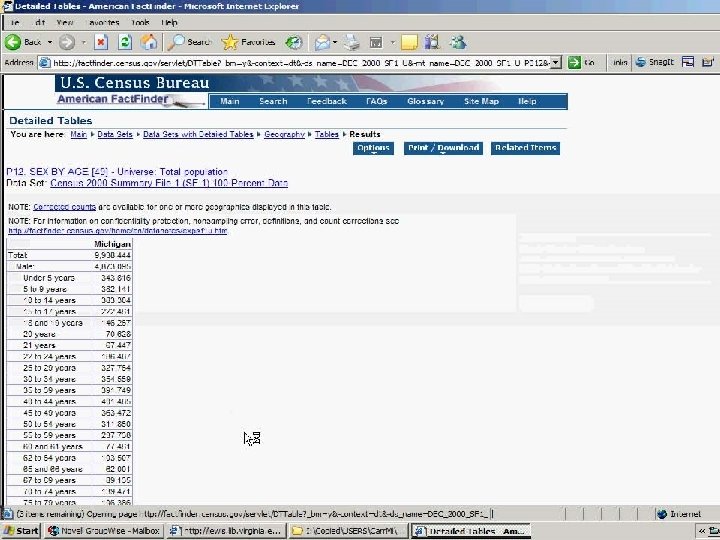Image resolution: width=720 pixels, height=540 pixels.
Task: Click the Edit page icon in toolbar
Action: [x=376, y=43]
